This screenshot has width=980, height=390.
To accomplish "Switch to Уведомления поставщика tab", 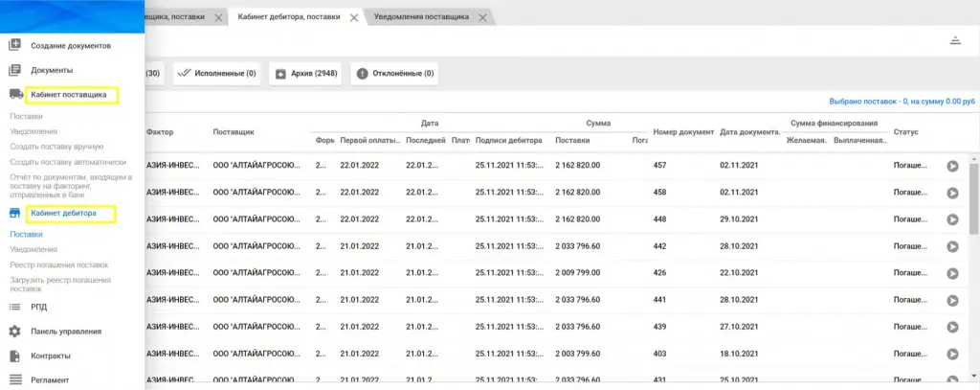I will (x=421, y=17).
